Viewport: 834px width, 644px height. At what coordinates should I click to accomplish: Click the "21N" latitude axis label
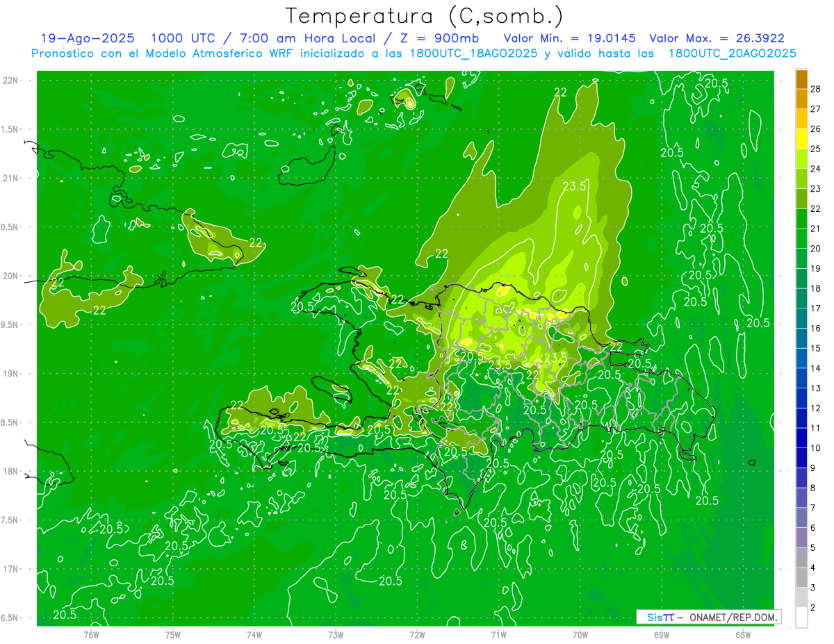coord(10,178)
